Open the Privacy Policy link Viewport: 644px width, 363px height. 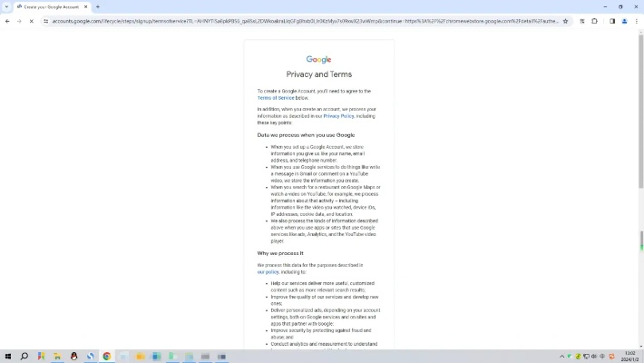pyautogui.click(x=338, y=116)
